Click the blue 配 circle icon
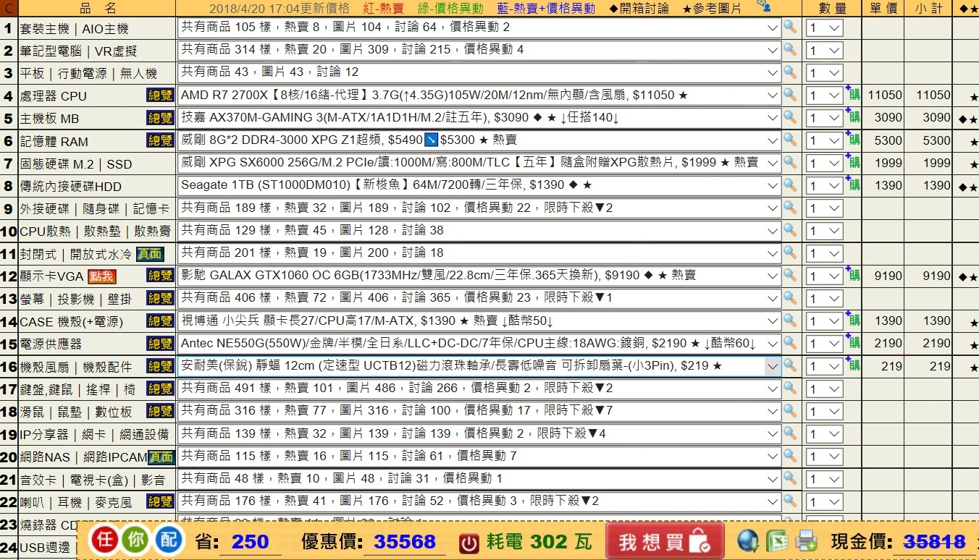Screen dimensions: 979x560 [169, 540]
